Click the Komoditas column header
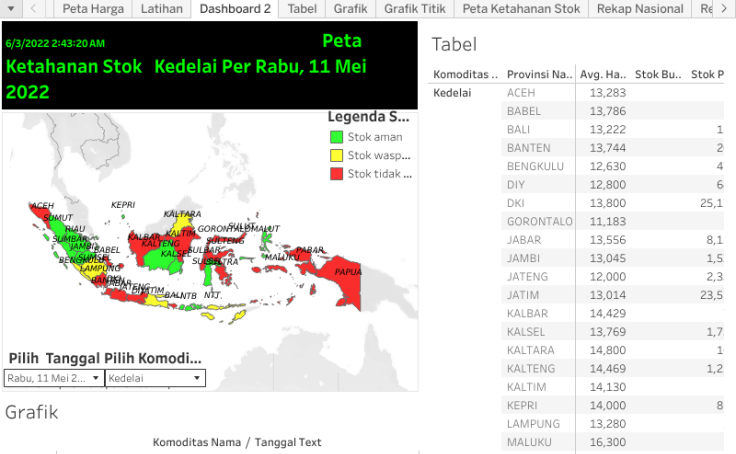 pos(465,75)
